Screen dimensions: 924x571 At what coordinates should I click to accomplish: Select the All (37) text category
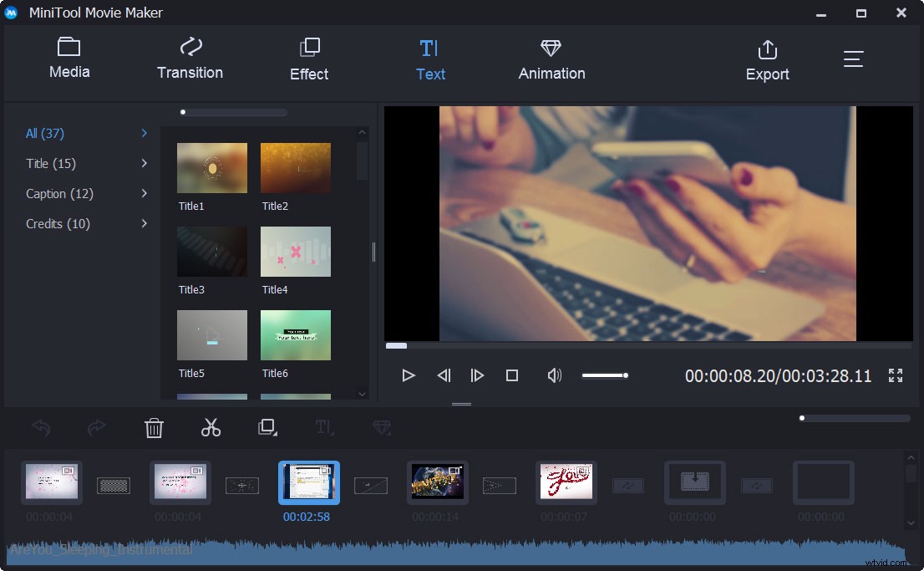[x=44, y=133]
